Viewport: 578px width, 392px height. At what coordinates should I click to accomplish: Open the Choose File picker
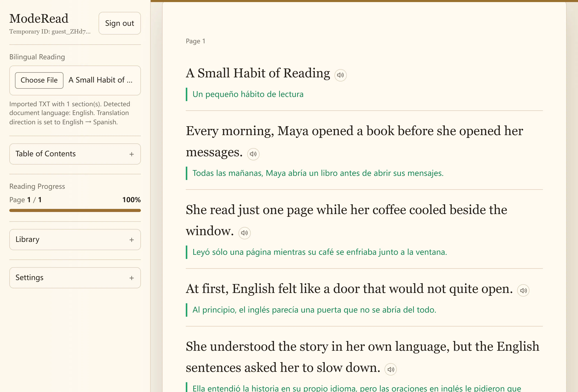(39, 80)
